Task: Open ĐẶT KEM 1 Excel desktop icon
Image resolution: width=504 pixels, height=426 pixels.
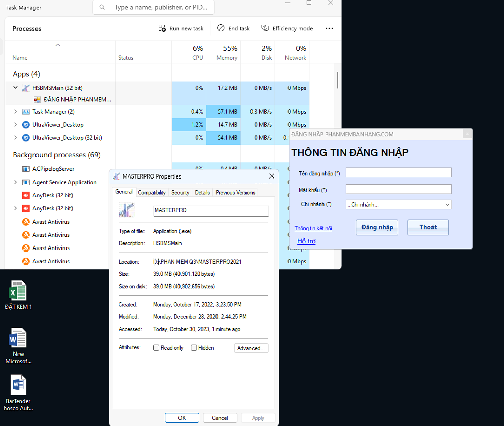Action: (x=18, y=293)
